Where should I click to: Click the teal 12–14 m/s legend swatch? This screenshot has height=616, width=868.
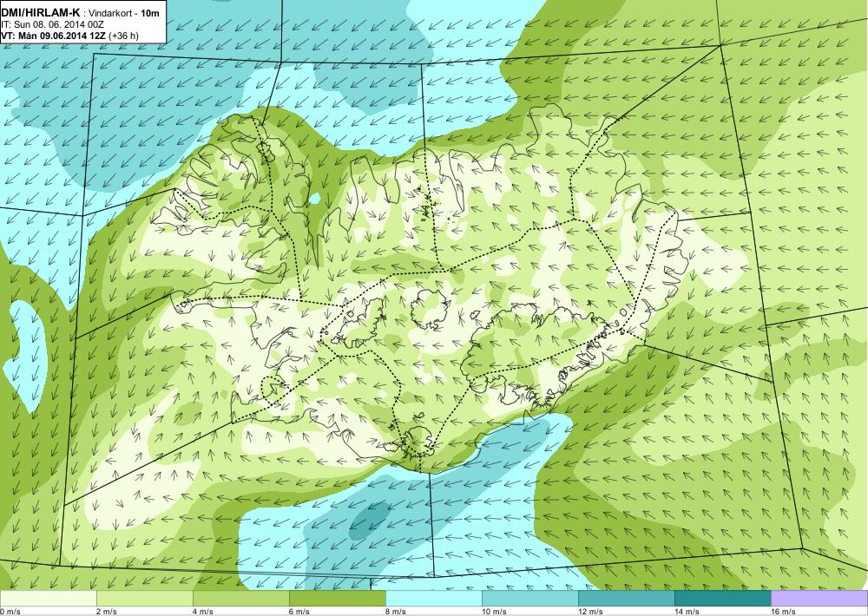(626, 599)
